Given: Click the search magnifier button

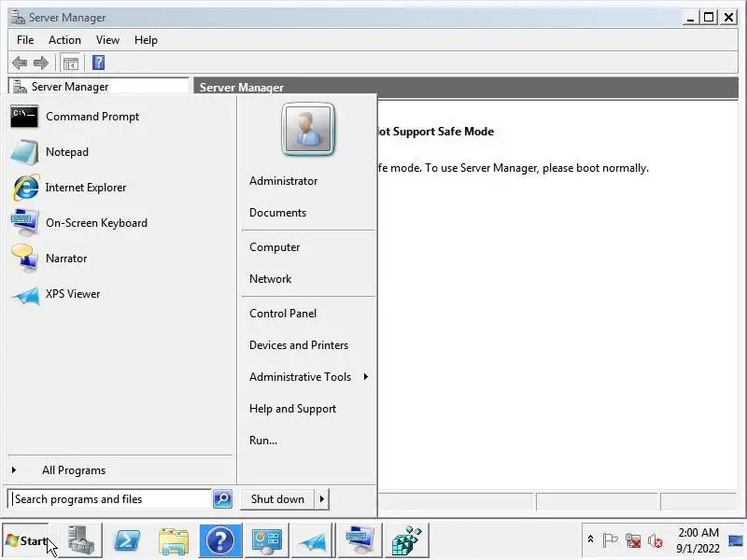Looking at the screenshot, I should [222, 499].
